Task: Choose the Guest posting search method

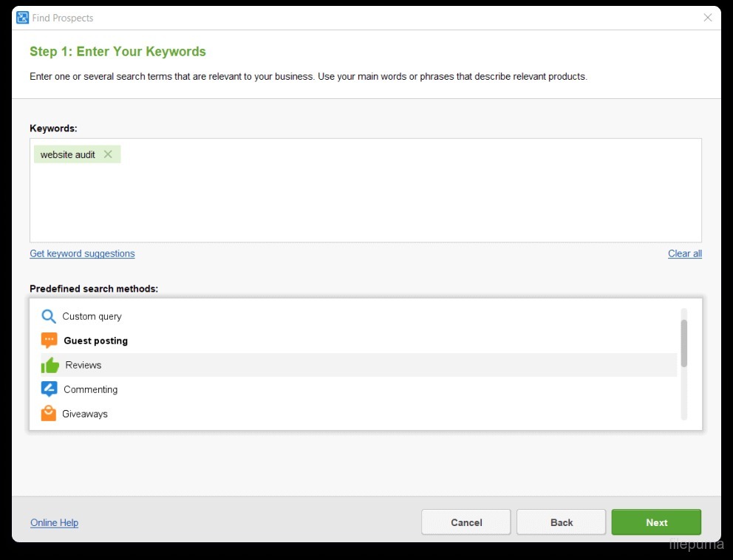Action: coord(95,341)
